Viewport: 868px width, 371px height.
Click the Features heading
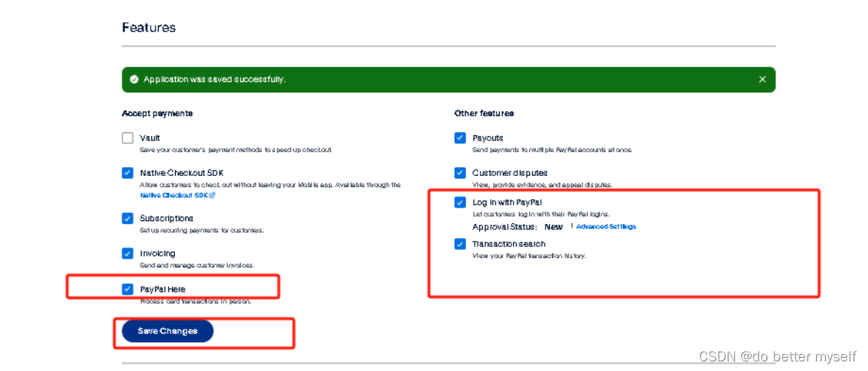coord(149,27)
